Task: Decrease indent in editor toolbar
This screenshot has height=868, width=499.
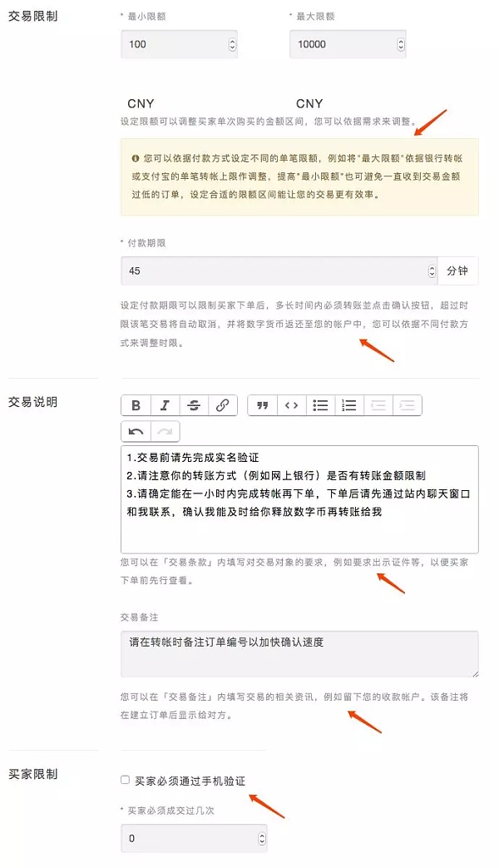Action: [x=378, y=405]
